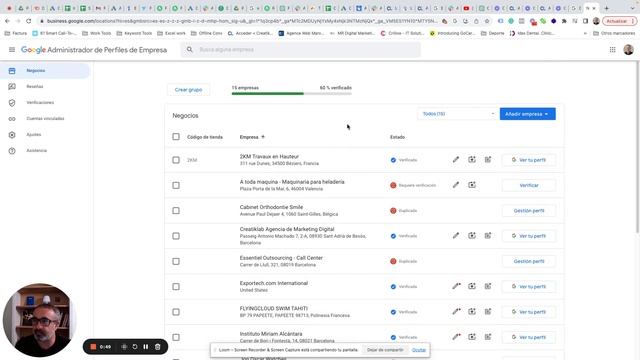This screenshot has width=640, height=360.
Task: Tick the Essentiel Outsourcing row checkbox
Action: click(176, 261)
